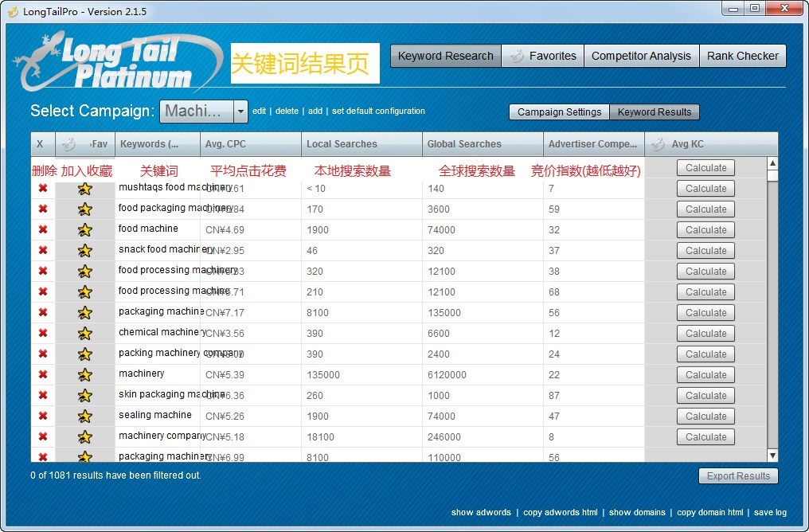Screen dimensions: 809x532
Task: Click the results scrollbar up arrow
Action: [772, 163]
